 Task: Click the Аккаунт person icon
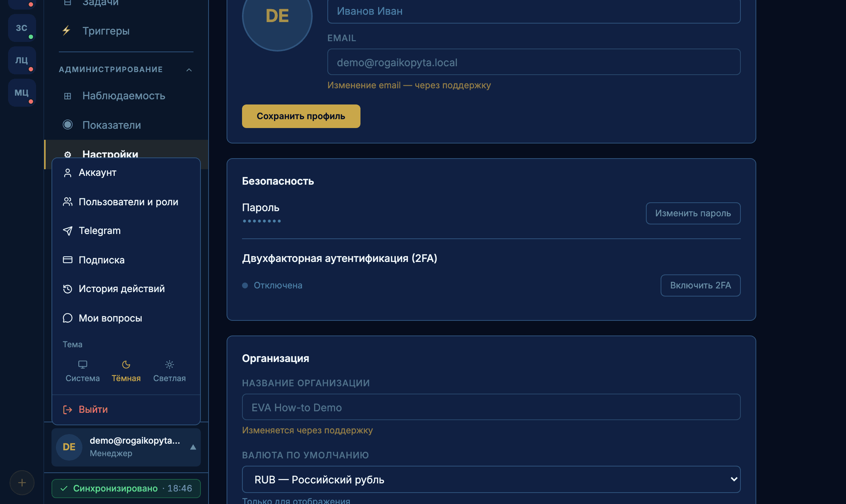pyautogui.click(x=68, y=173)
